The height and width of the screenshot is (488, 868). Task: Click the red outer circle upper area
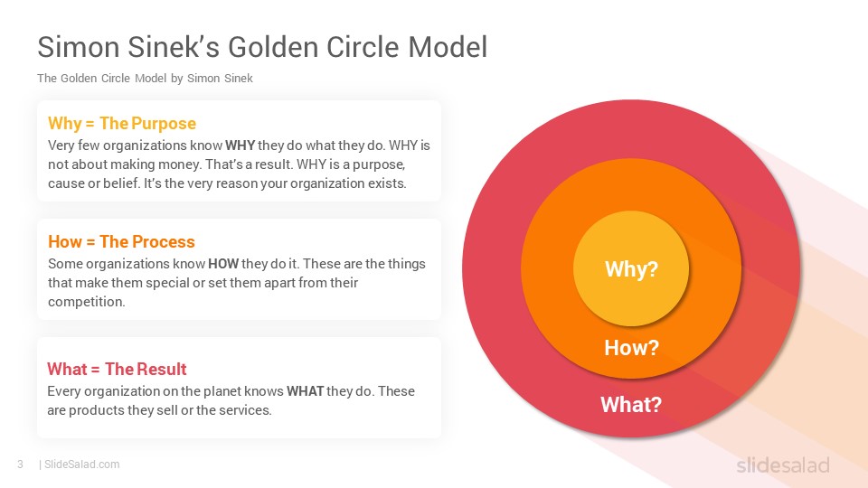tap(631, 128)
